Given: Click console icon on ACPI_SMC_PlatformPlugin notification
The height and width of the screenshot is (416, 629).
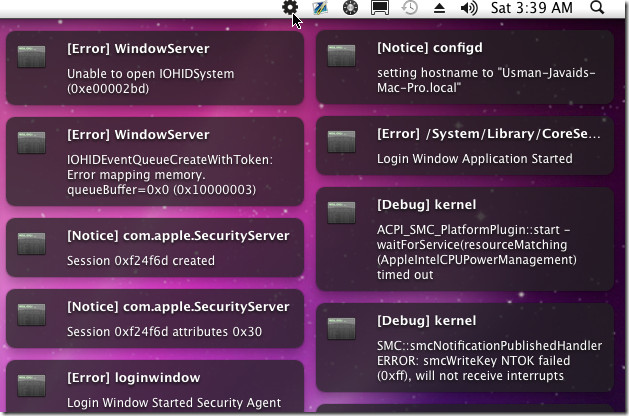Looking at the screenshot, I should point(341,212).
